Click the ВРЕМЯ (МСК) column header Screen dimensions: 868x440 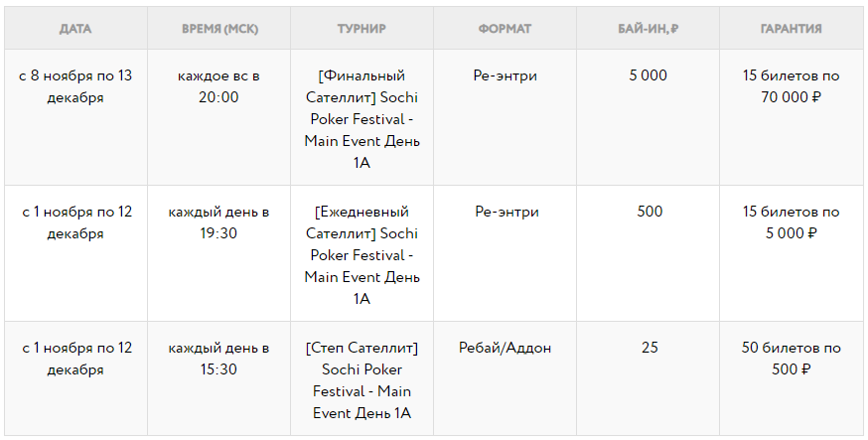(x=218, y=29)
